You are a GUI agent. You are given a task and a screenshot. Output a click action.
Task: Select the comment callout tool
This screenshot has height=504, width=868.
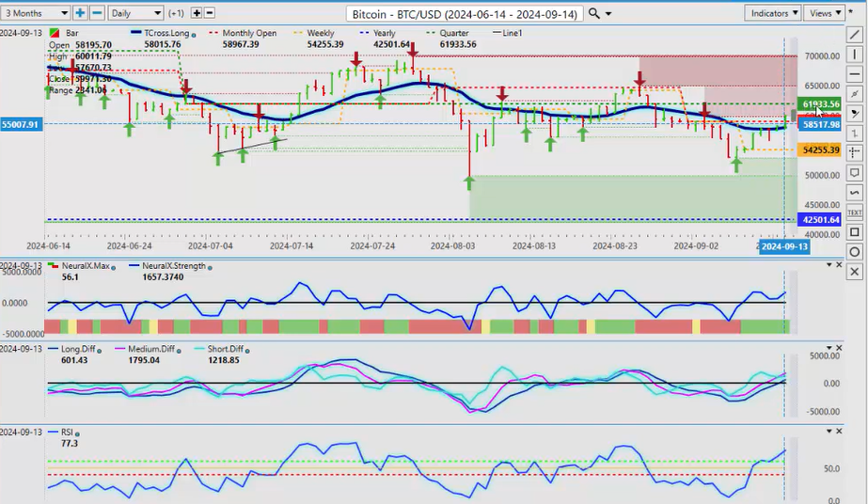(854, 173)
